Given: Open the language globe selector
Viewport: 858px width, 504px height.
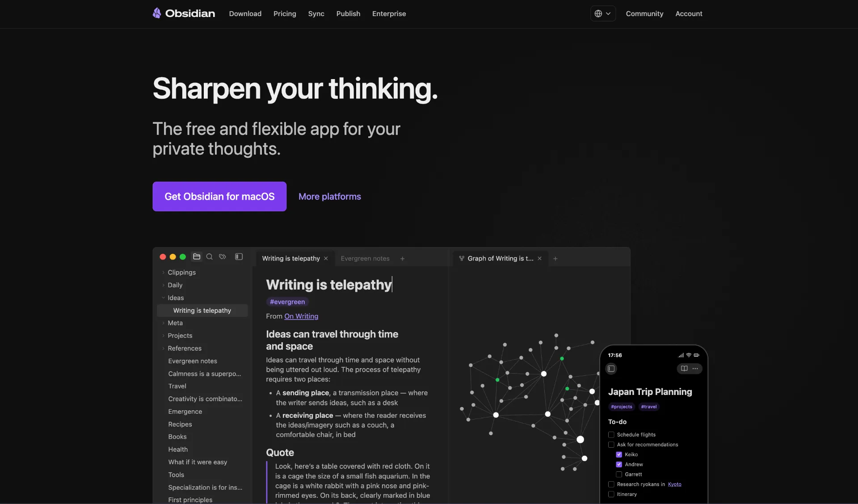Looking at the screenshot, I should (603, 13).
